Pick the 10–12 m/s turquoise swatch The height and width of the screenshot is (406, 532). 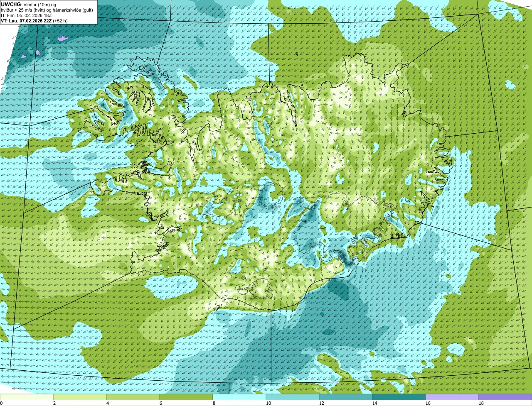click(293, 397)
